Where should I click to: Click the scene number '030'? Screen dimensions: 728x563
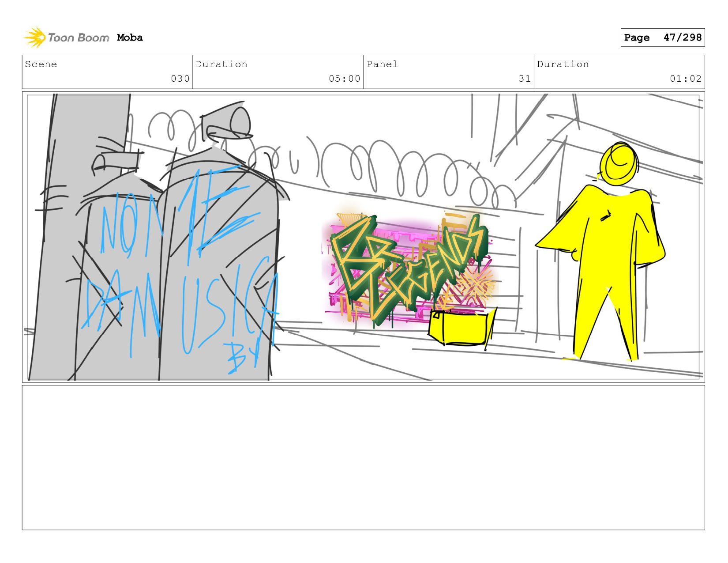click(x=180, y=79)
